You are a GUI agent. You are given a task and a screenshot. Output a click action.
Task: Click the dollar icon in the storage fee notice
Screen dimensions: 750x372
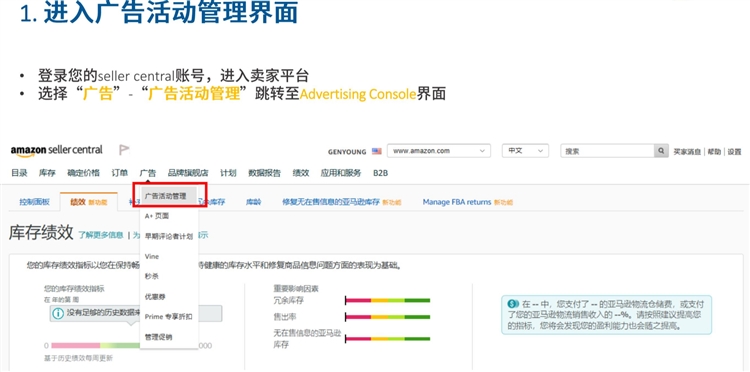513,304
